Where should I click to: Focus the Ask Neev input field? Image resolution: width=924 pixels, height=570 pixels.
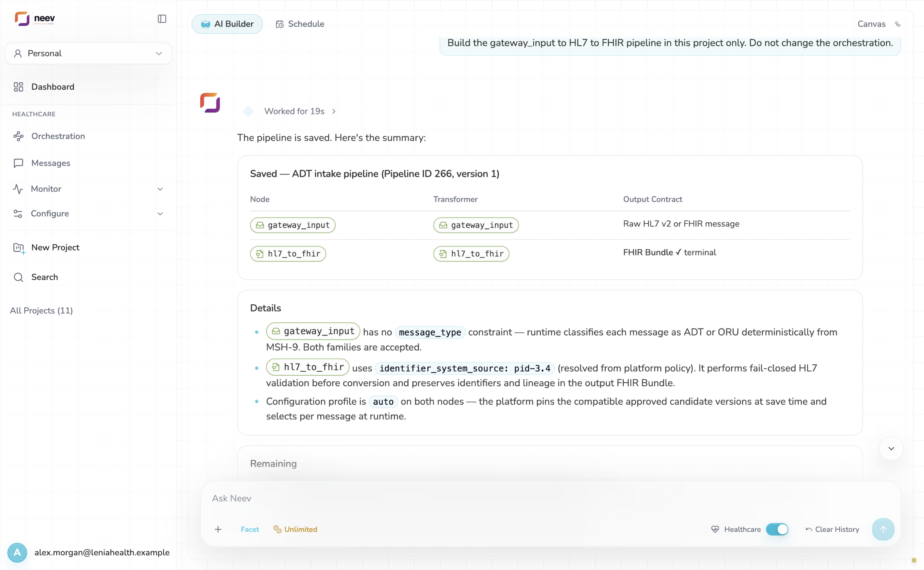[551, 498]
